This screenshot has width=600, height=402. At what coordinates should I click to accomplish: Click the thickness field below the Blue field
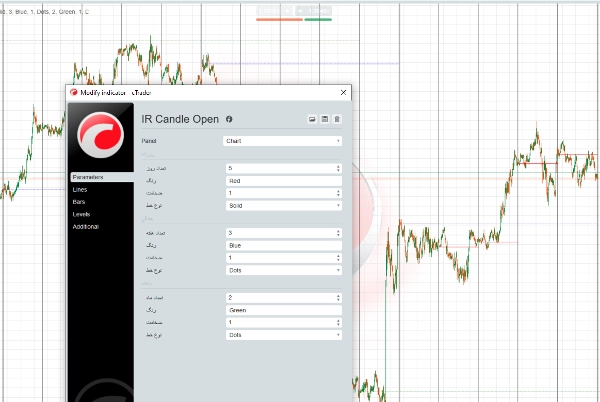click(284, 258)
